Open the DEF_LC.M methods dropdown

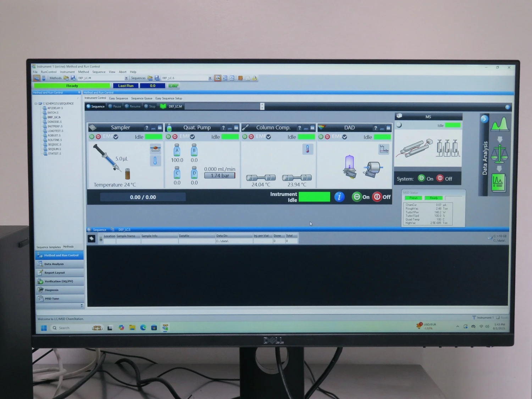coord(126,78)
